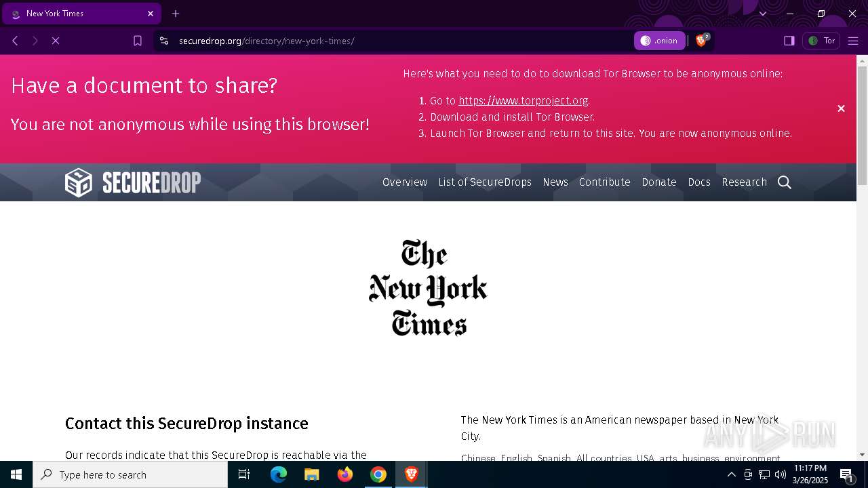The image size is (868, 488).
Task: Open the notification center
Action: click(x=846, y=474)
